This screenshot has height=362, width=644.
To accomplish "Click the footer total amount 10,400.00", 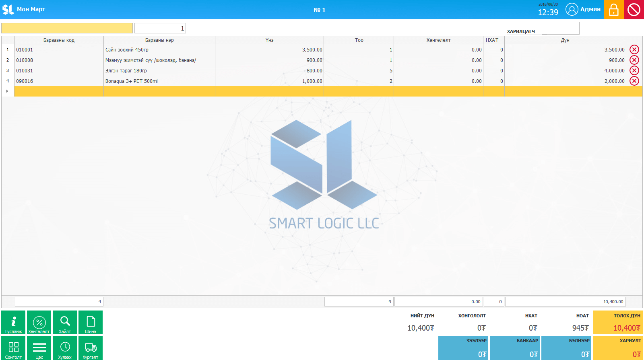I will (x=565, y=302).
